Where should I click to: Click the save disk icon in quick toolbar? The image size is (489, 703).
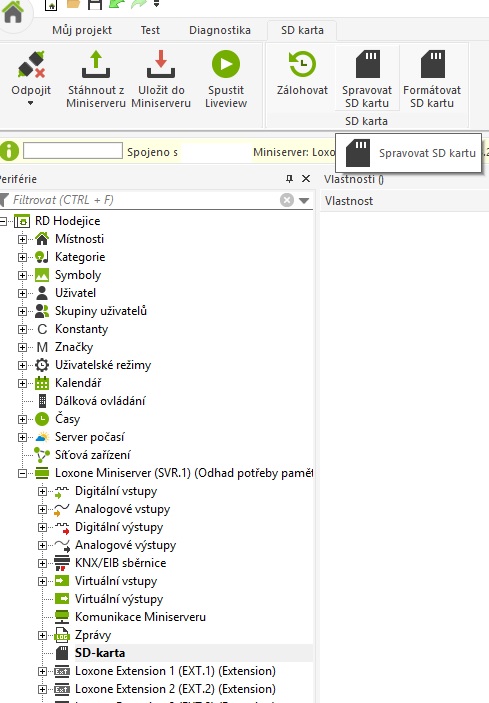click(95, 4)
